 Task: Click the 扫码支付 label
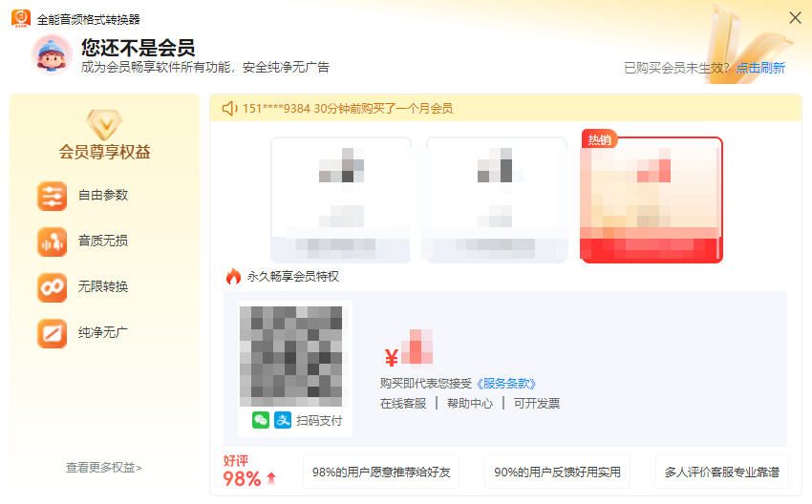(319, 420)
